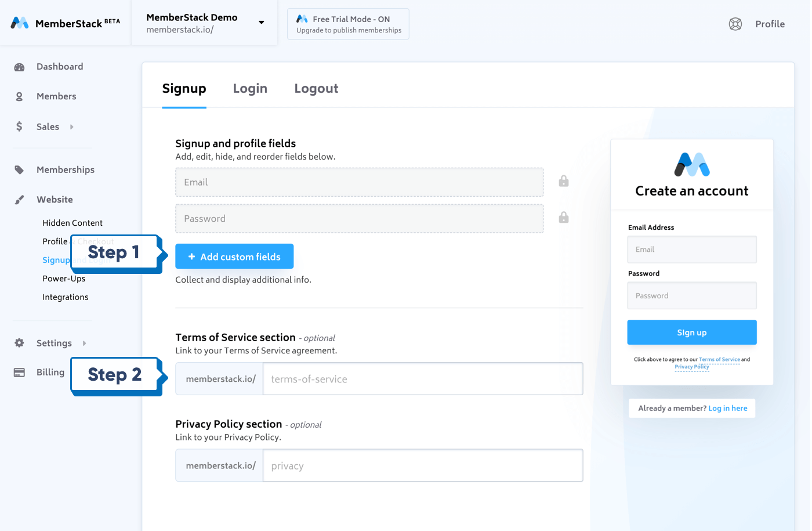The image size is (812, 531).
Task: Click the Log in here link
Action: pyautogui.click(x=728, y=409)
